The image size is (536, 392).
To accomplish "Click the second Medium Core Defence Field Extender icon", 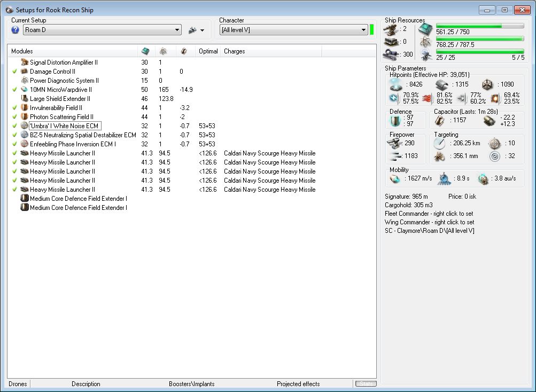I will (24, 207).
